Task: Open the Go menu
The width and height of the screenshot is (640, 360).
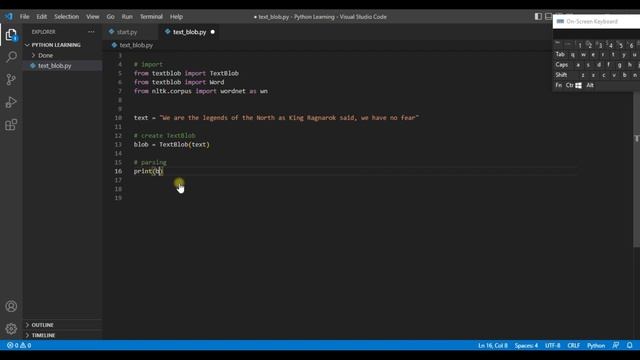Action: point(111,17)
